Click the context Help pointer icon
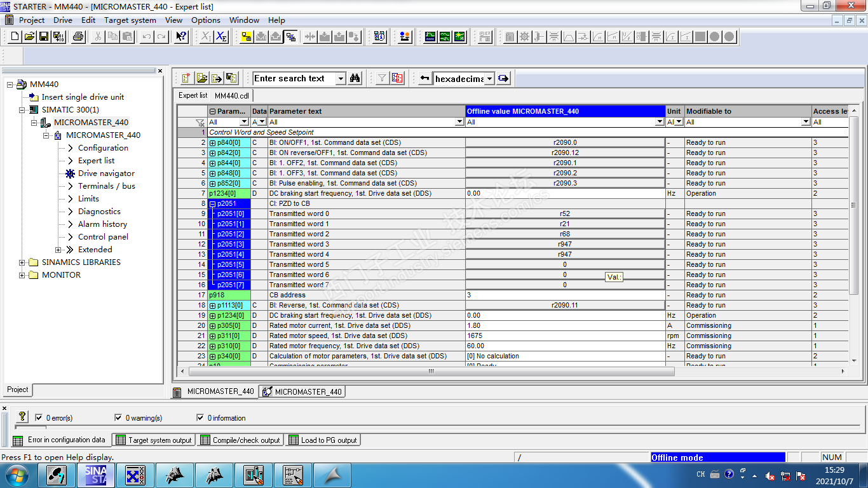The height and width of the screenshot is (488, 868). tap(181, 37)
